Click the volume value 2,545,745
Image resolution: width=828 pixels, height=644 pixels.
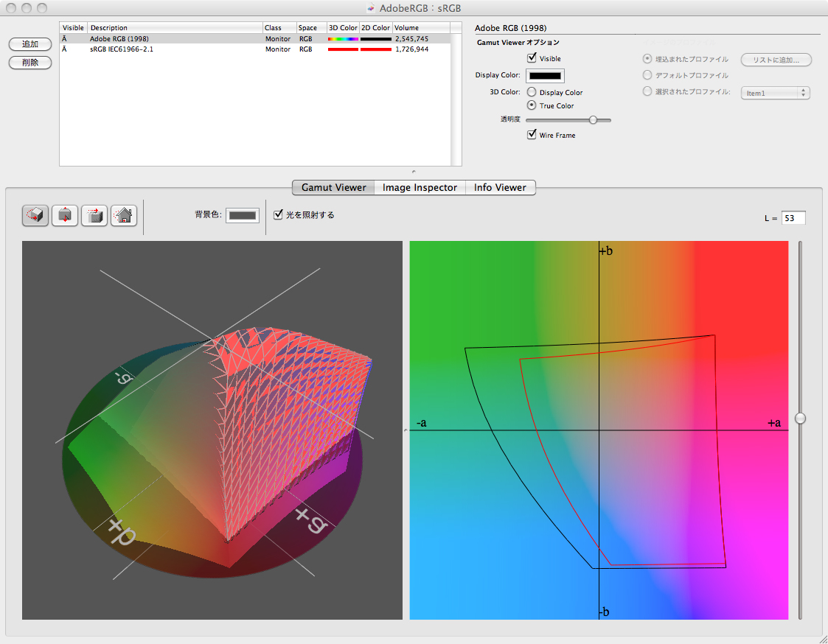click(412, 38)
